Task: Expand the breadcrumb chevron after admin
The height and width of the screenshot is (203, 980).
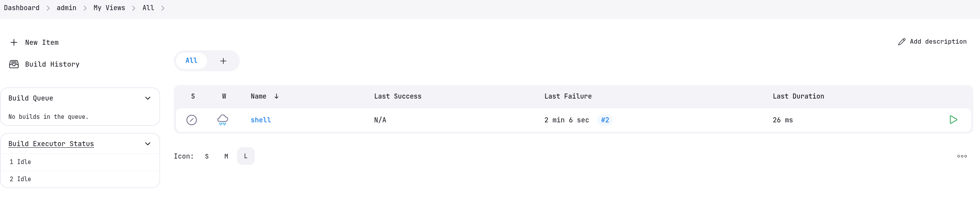Action: (85, 8)
